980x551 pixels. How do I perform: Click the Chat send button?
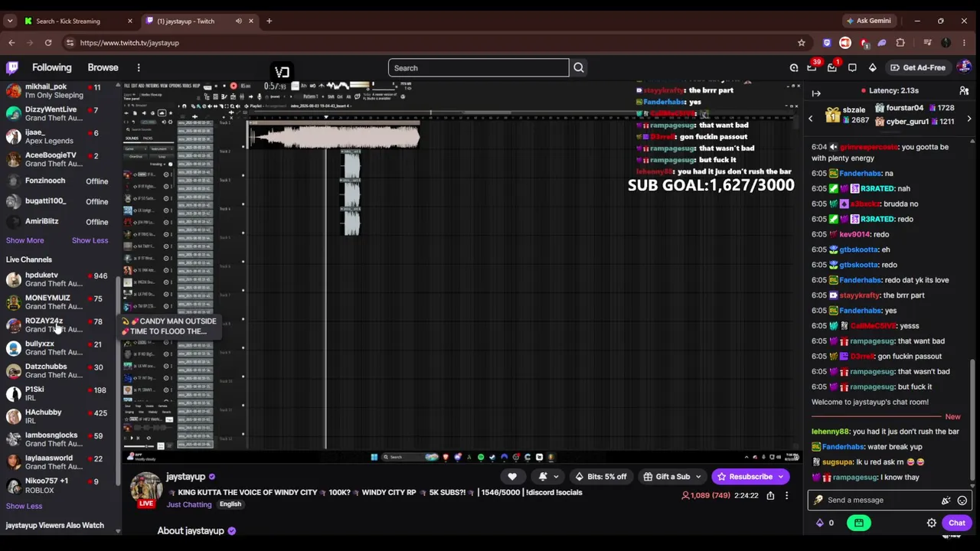(x=957, y=523)
